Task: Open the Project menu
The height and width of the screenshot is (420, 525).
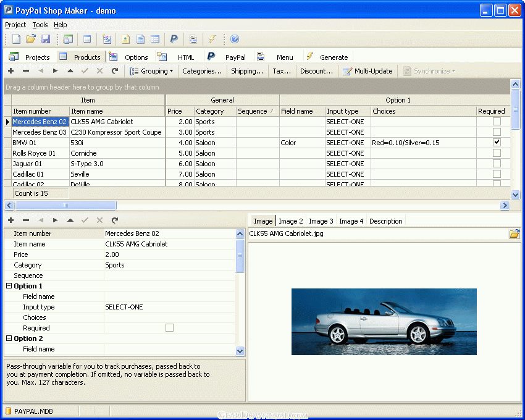Action: click(15, 25)
